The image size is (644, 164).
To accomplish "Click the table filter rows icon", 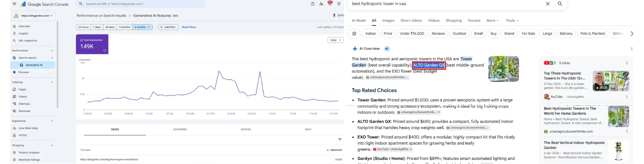I will coord(340,139).
